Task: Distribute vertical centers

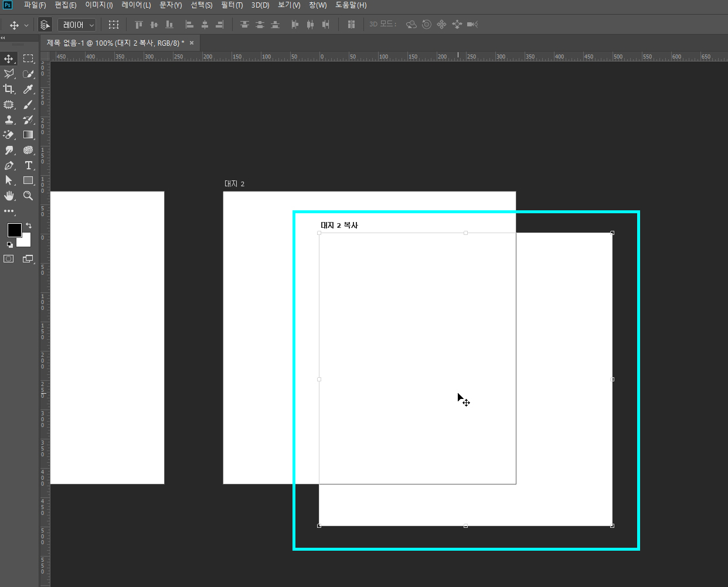Action: pyautogui.click(x=260, y=25)
